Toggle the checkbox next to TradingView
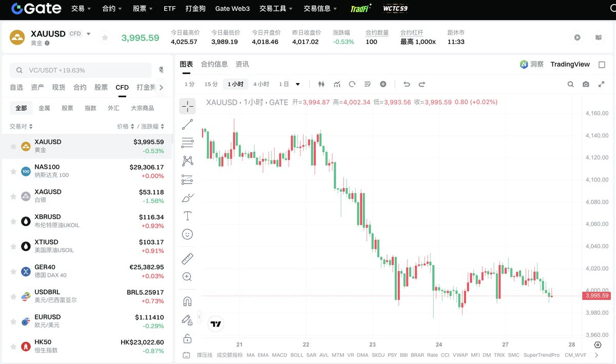This screenshot has width=616, height=364. click(602, 65)
